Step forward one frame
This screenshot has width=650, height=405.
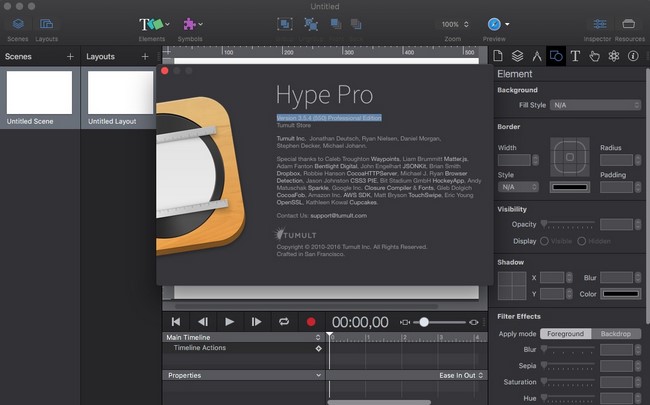(x=256, y=322)
